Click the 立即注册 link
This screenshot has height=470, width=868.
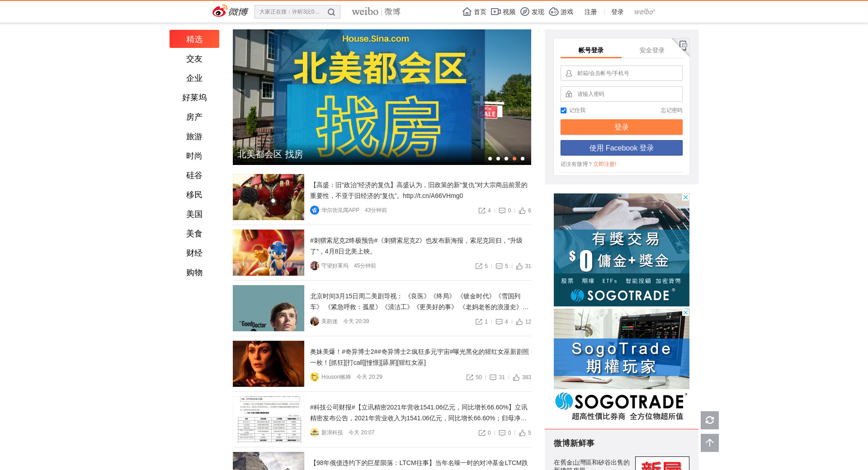[604, 164]
